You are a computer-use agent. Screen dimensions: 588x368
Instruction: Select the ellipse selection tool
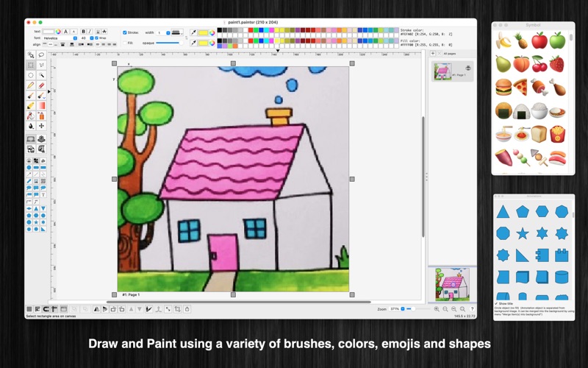tap(31, 75)
